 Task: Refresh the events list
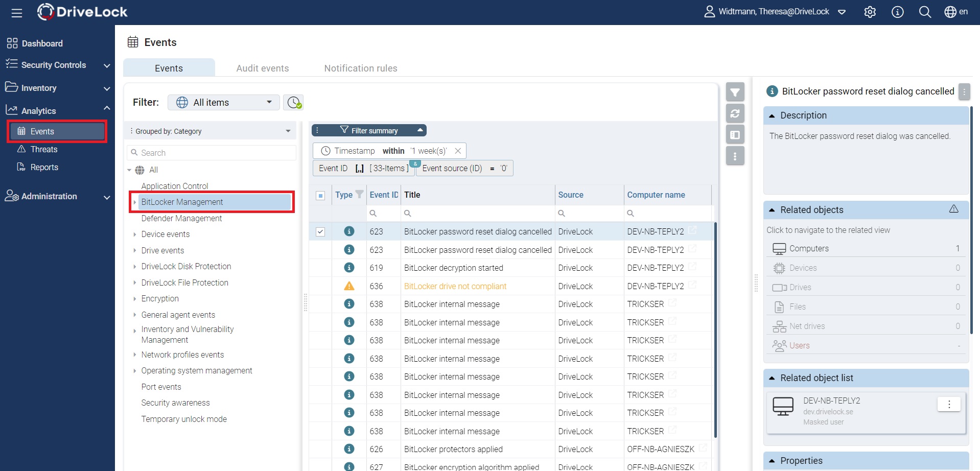[x=735, y=113]
